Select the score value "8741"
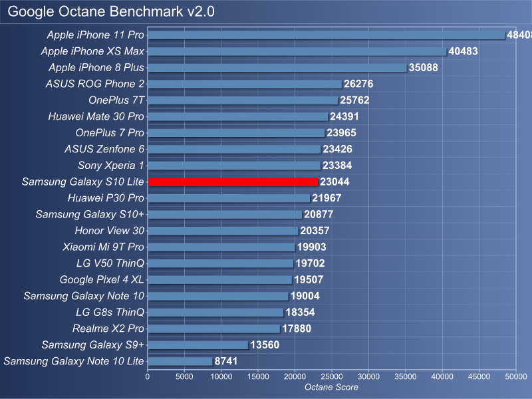 click(226, 360)
